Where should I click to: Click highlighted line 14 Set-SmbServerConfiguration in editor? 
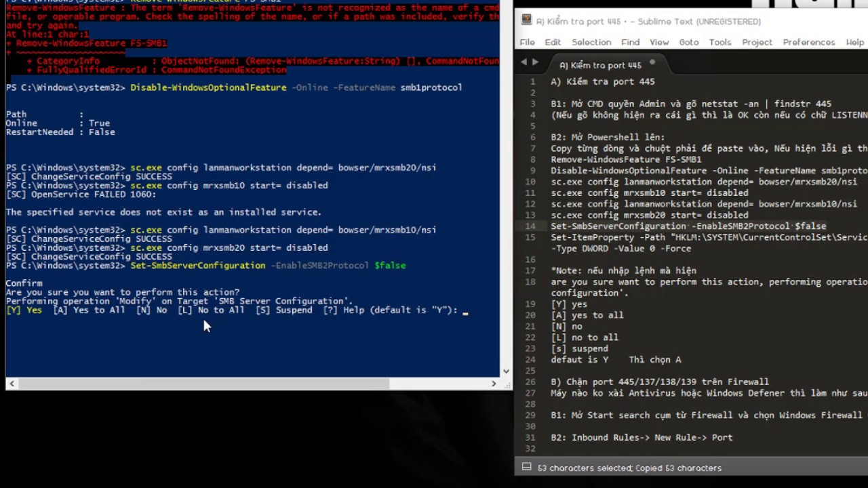688,226
